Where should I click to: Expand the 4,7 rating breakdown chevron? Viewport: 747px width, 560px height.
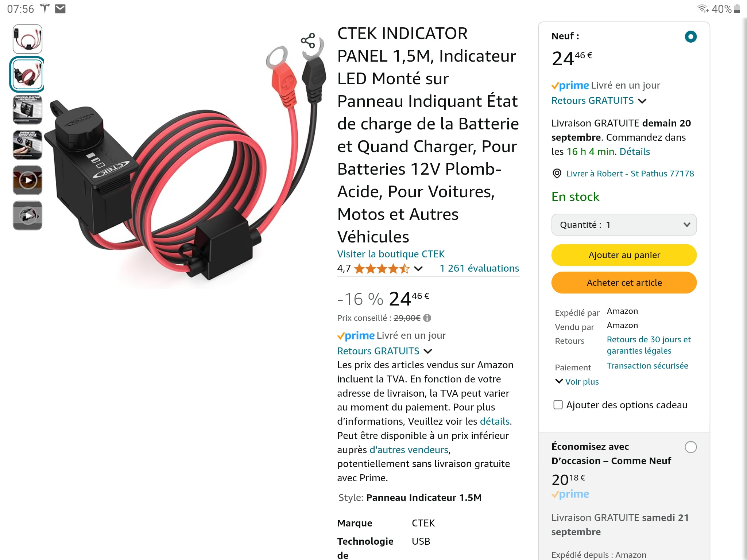pos(418,269)
